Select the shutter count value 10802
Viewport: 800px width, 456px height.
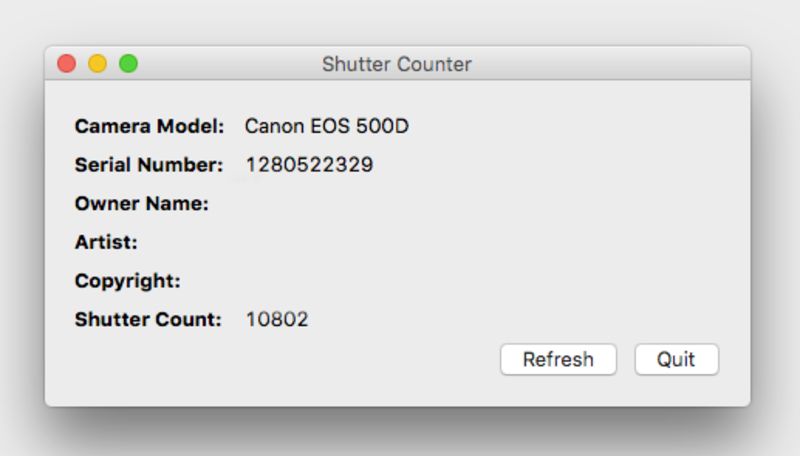(x=277, y=320)
